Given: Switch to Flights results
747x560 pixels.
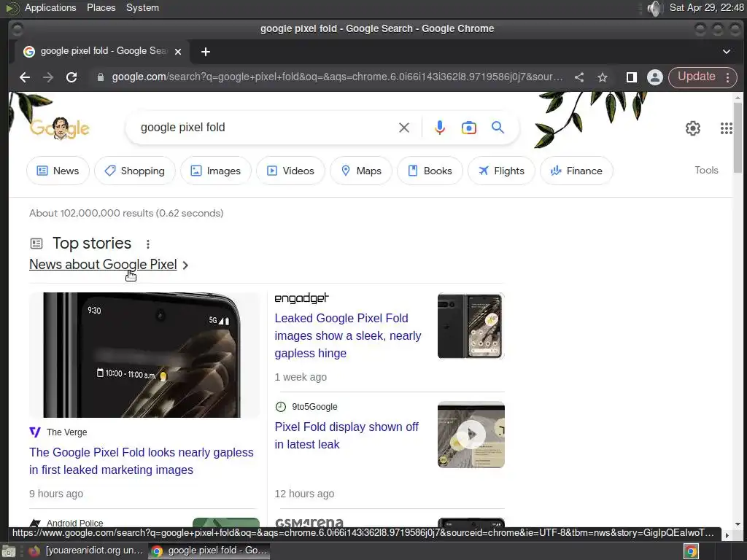Looking at the screenshot, I should coord(502,171).
